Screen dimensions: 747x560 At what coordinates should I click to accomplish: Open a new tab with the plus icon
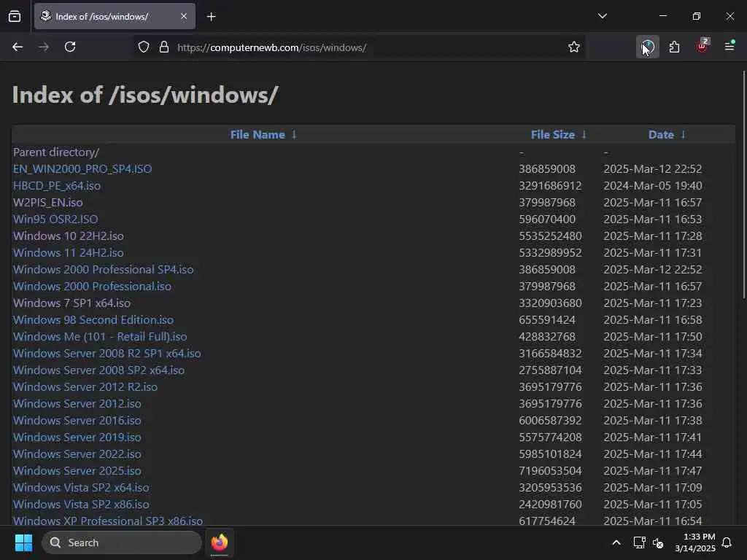[212, 17]
